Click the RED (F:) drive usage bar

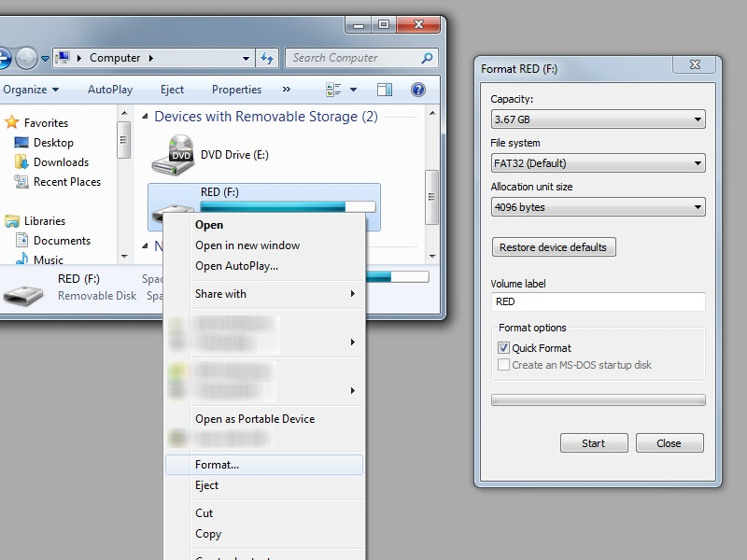(288, 206)
